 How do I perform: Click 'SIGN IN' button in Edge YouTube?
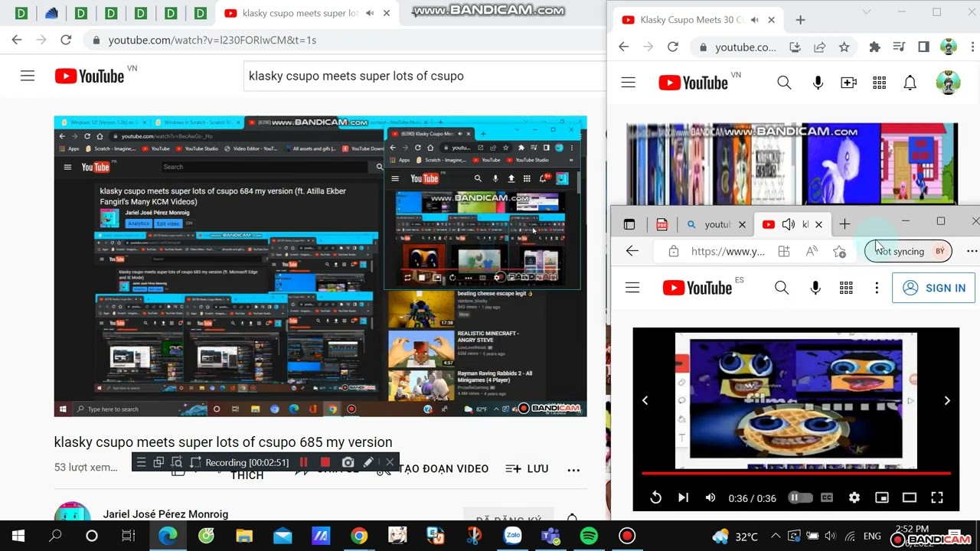pos(933,288)
